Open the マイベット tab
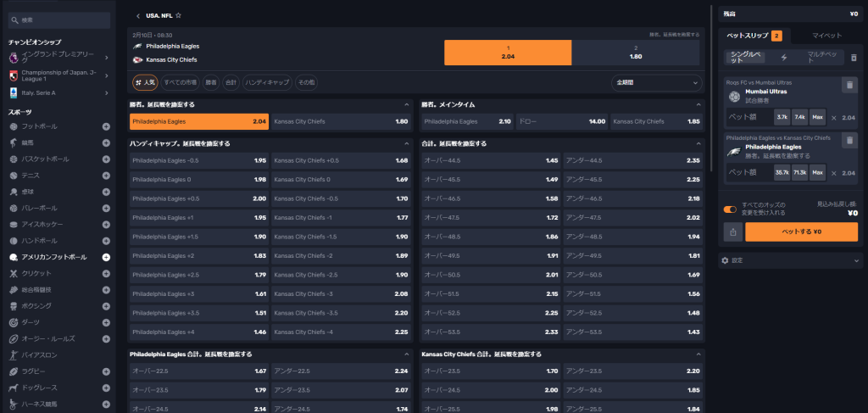 tap(826, 36)
